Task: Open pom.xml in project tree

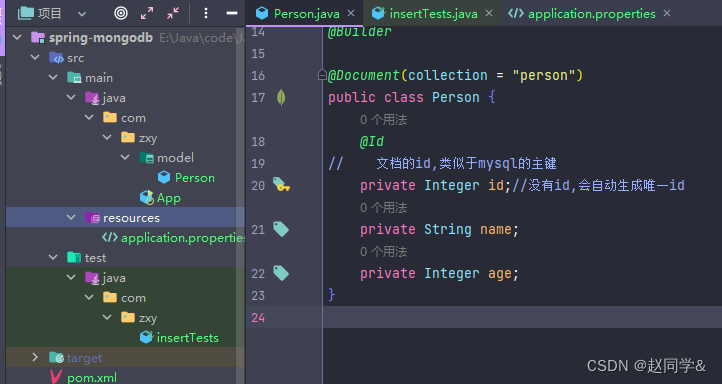Action: coord(92,378)
